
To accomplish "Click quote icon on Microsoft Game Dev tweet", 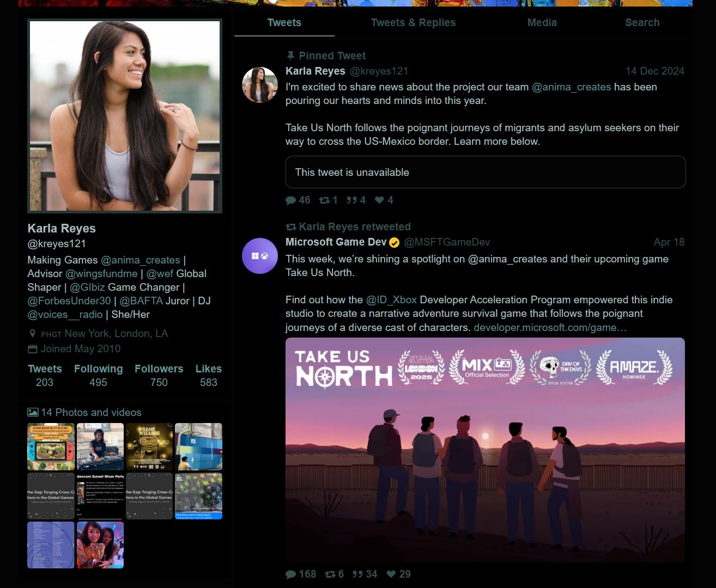I will click(x=357, y=574).
